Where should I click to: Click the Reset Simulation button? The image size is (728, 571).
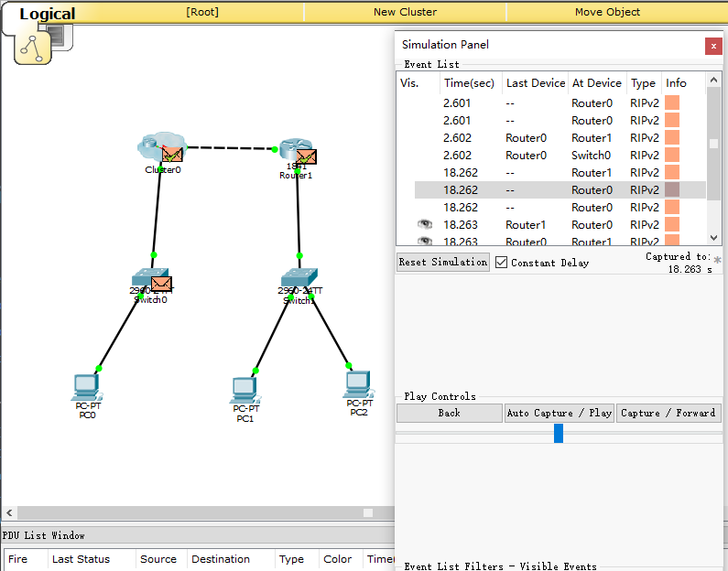(443, 262)
